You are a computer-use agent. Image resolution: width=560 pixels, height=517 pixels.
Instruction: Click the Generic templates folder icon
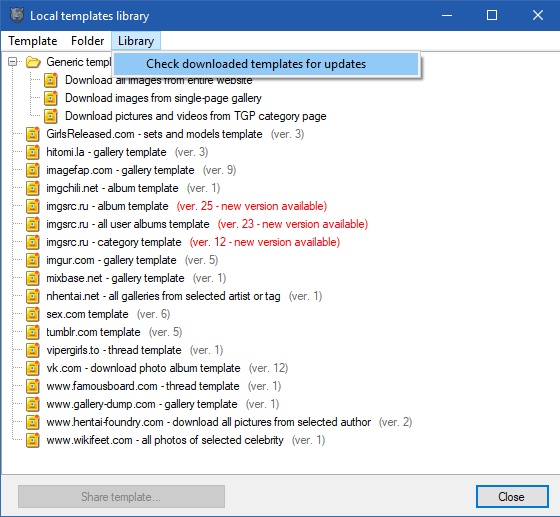pos(33,62)
